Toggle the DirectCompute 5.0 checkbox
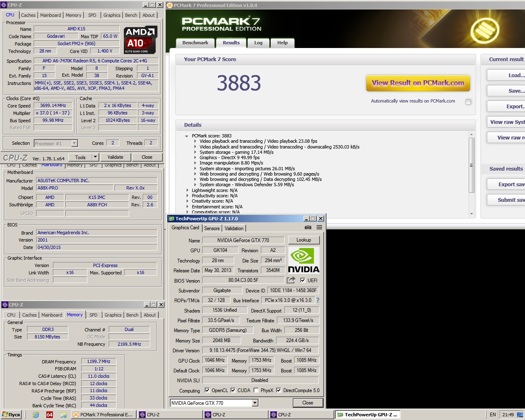Screen dimensions: 525x420 pyautogui.click(x=278, y=390)
